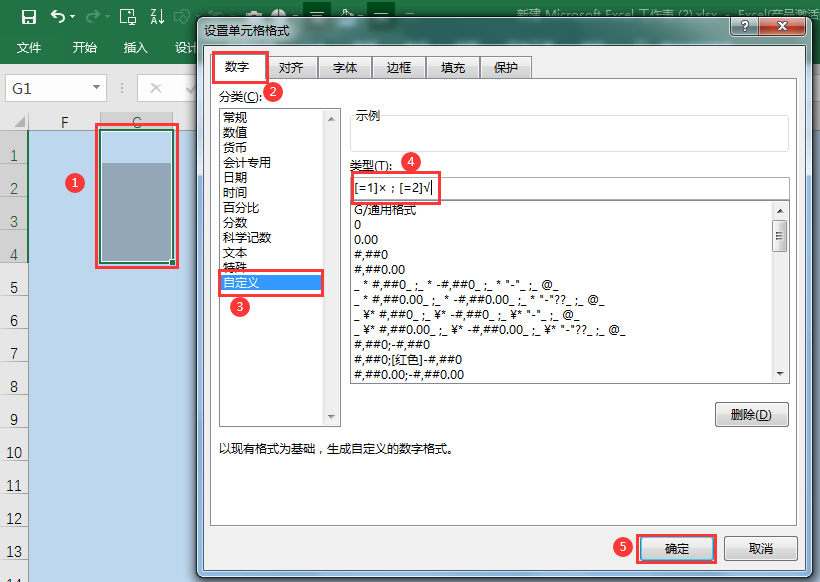Switch to the 字体 tab
This screenshot has width=820, height=582.
[x=345, y=67]
